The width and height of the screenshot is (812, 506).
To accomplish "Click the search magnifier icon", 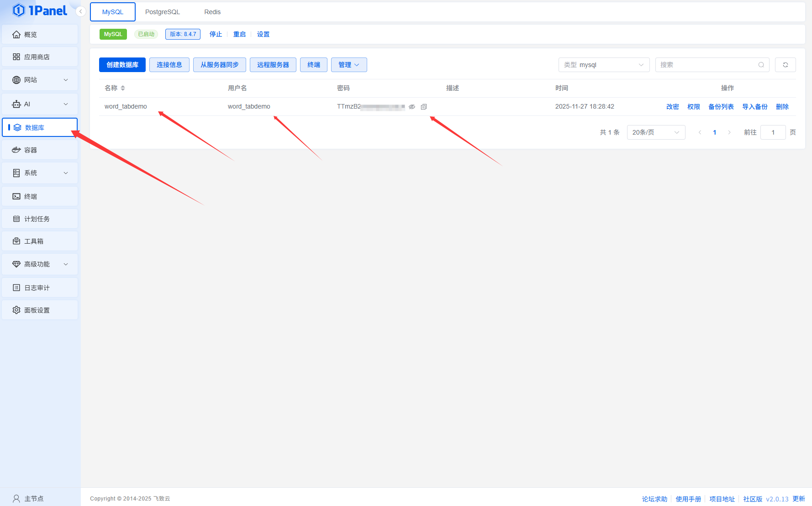I will 761,65.
